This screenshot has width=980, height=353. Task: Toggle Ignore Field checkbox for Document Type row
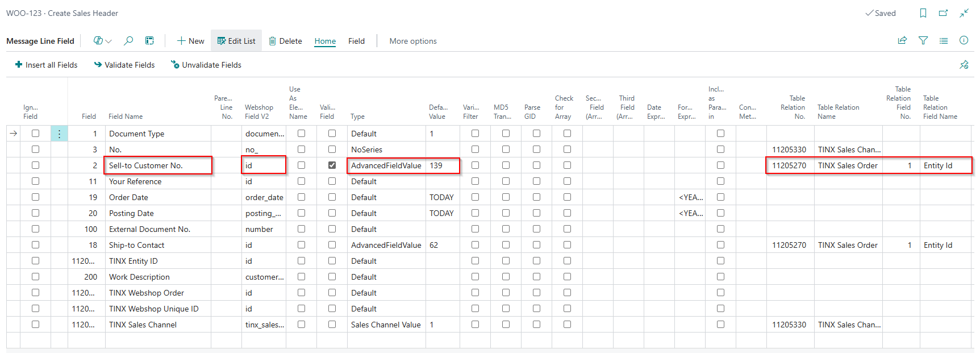pos(36,134)
